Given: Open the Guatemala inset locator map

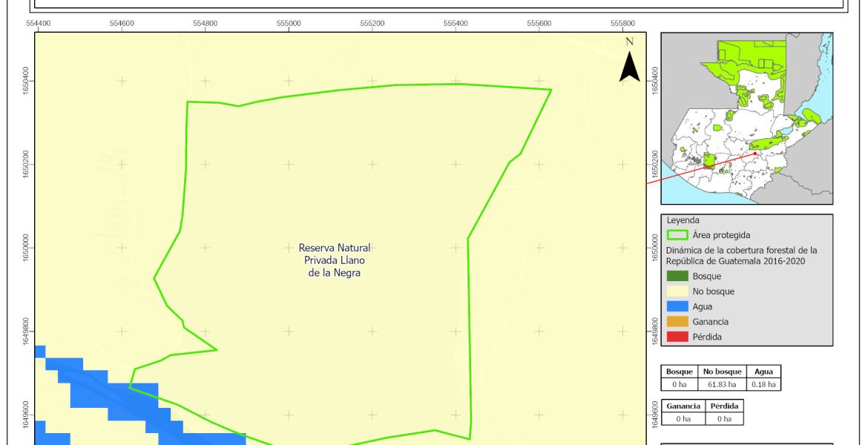Looking at the screenshot, I should (x=746, y=118).
